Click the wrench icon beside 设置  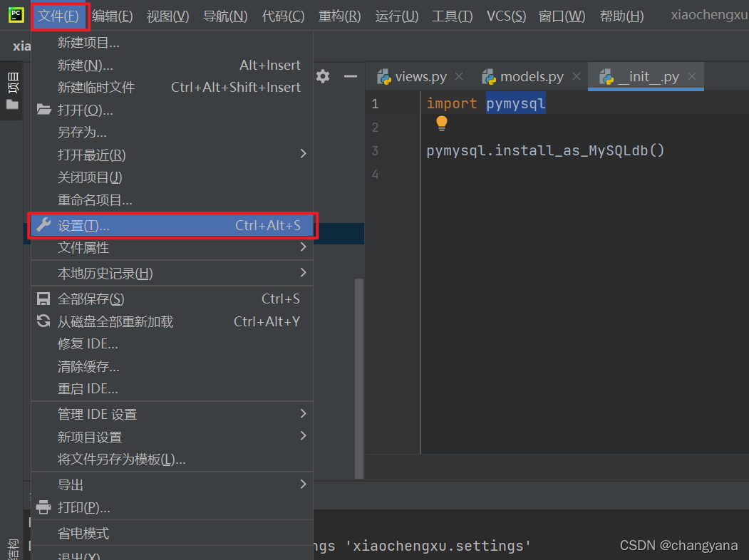(x=43, y=225)
